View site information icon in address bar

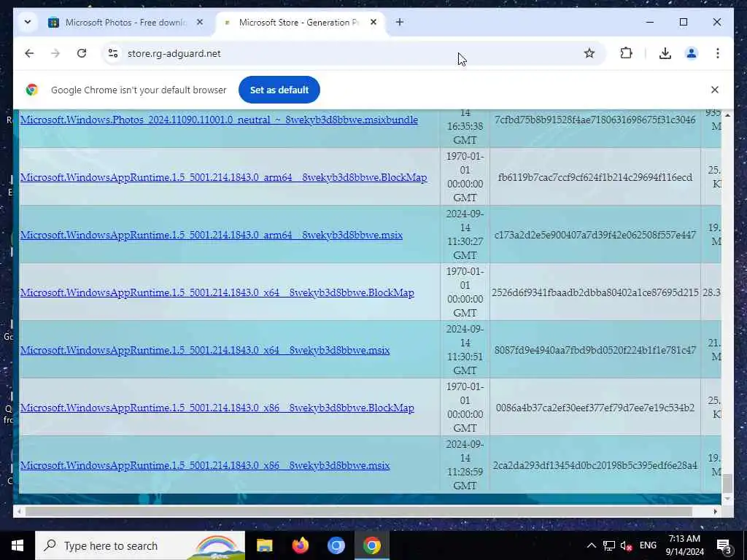click(113, 53)
